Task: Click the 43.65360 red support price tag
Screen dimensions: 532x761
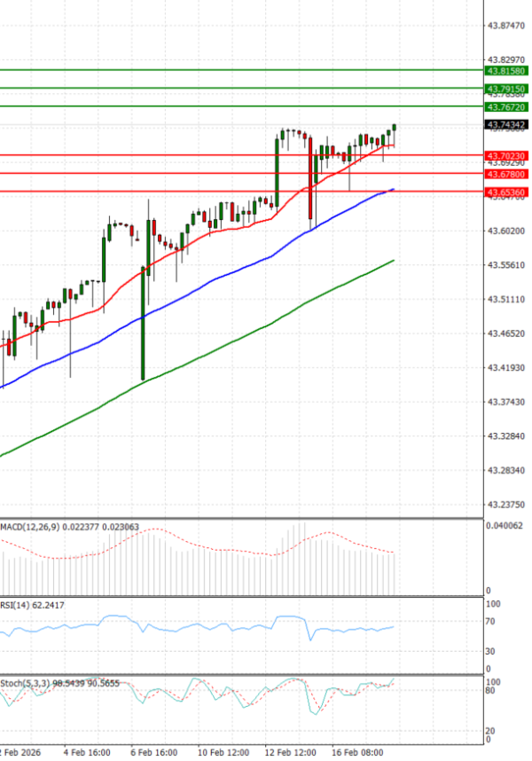Action: pyautogui.click(x=507, y=192)
